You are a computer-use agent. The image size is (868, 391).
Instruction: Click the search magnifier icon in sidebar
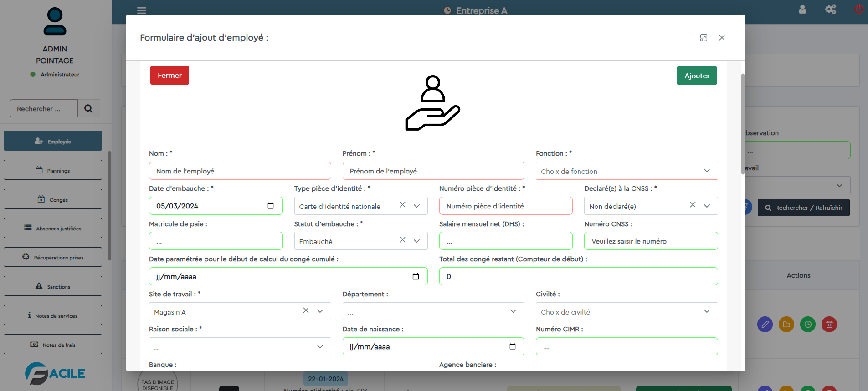tap(89, 109)
